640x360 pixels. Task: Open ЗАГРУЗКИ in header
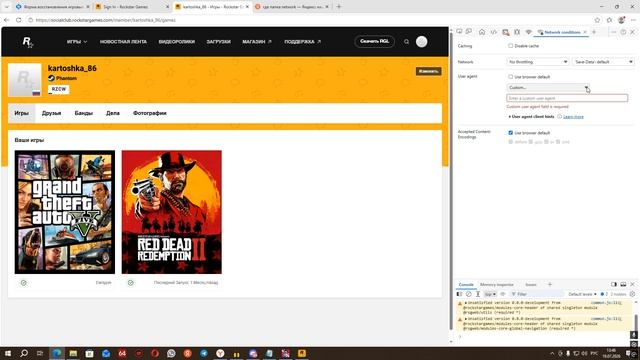218,42
